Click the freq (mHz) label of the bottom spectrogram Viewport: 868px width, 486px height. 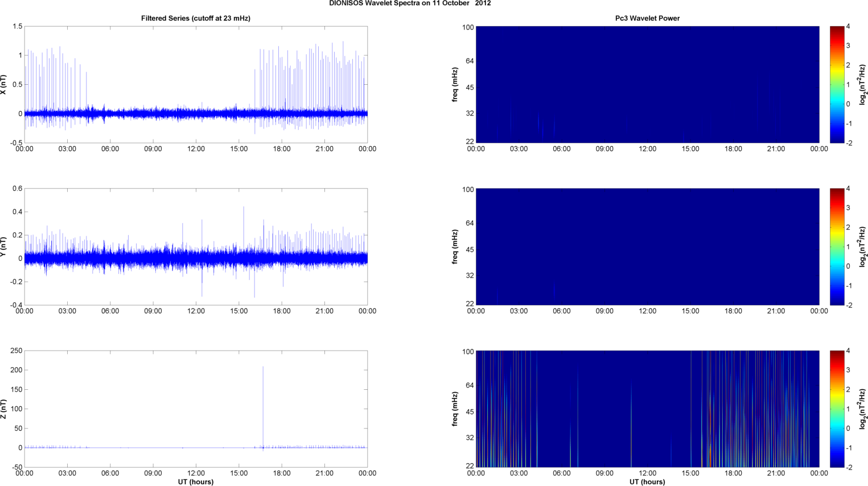pos(455,409)
